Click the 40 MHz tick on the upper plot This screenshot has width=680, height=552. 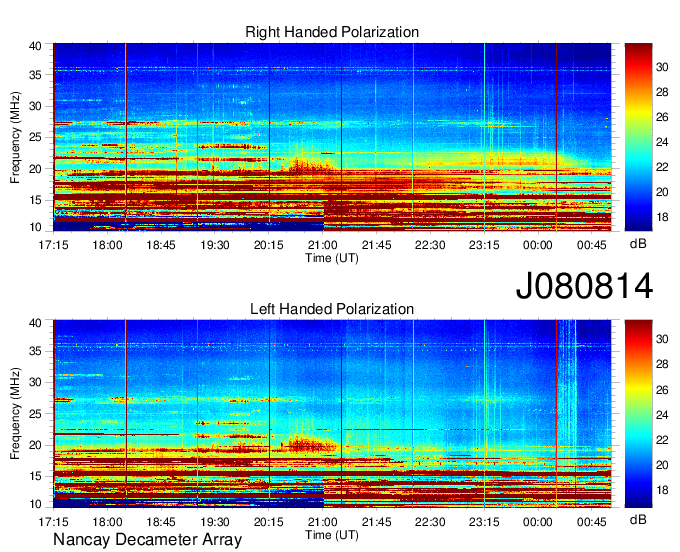coord(36,46)
